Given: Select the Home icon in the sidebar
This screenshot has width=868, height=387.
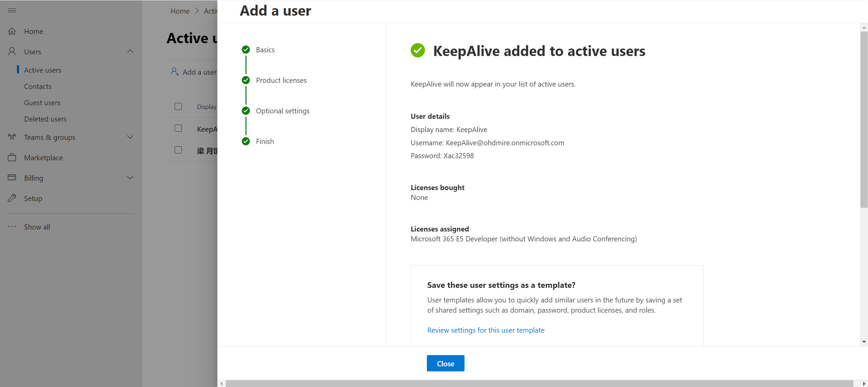Looking at the screenshot, I should click(12, 31).
